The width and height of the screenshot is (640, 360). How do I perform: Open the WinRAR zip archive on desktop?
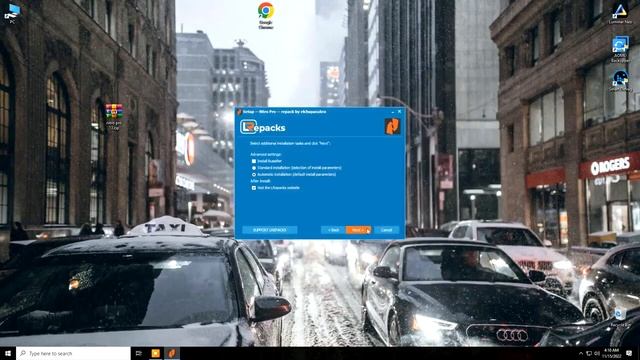[114, 116]
